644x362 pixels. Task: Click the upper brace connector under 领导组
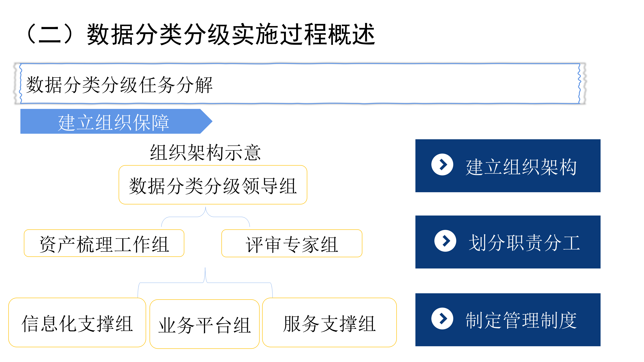click(x=205, y=217)
